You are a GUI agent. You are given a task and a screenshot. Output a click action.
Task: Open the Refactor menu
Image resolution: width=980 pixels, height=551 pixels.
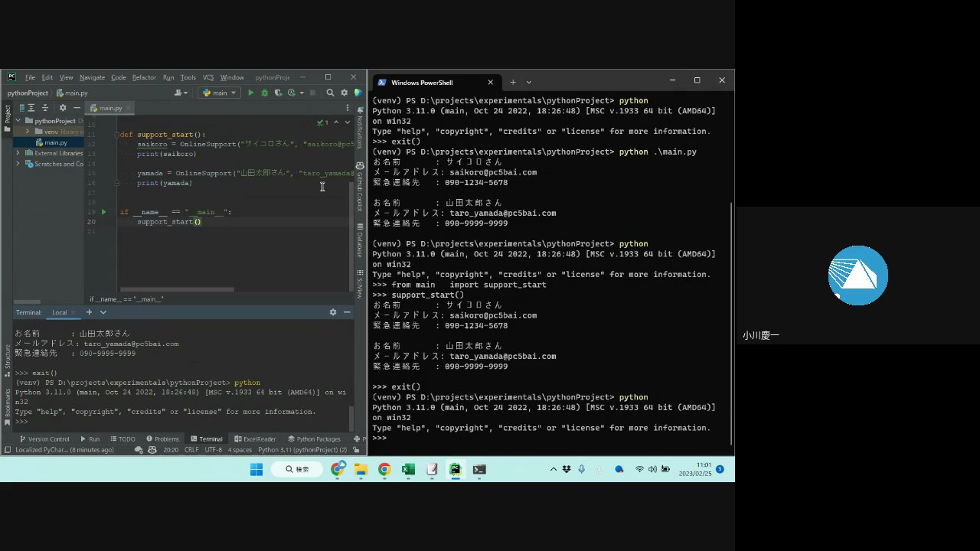tap(144, 77)
